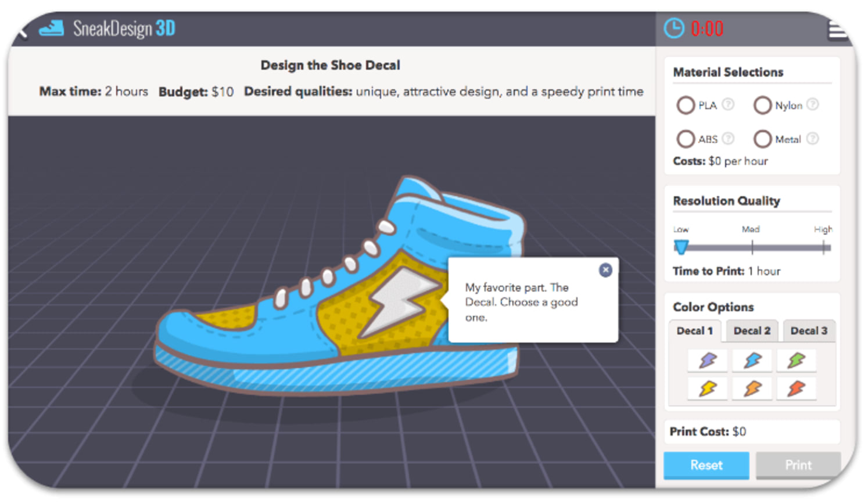Click the resolution slider handle at Low
This screenshot has width=868, height=504.
click(x=681, y=247)
